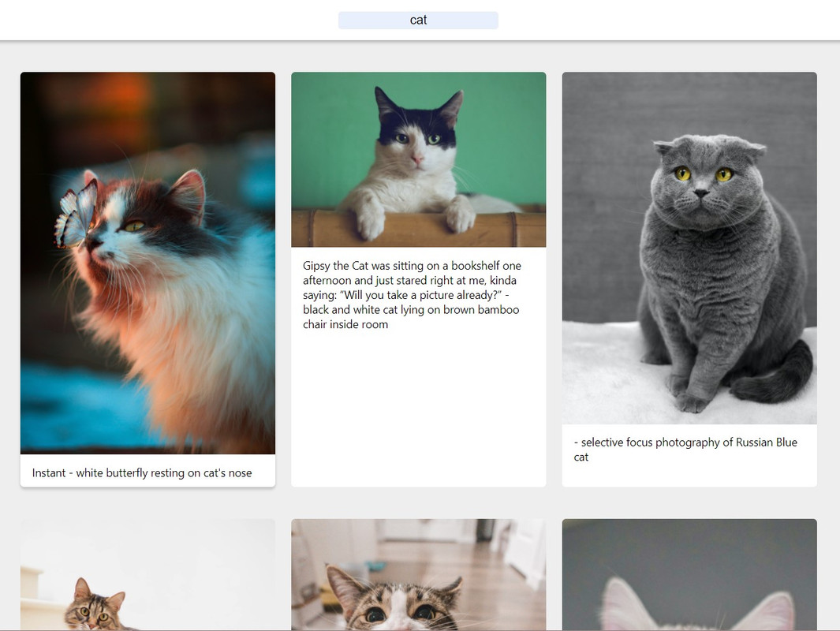
Task: Click caption "Instant - white butterfly resting on cat's nose"
Action: point(142,473)
